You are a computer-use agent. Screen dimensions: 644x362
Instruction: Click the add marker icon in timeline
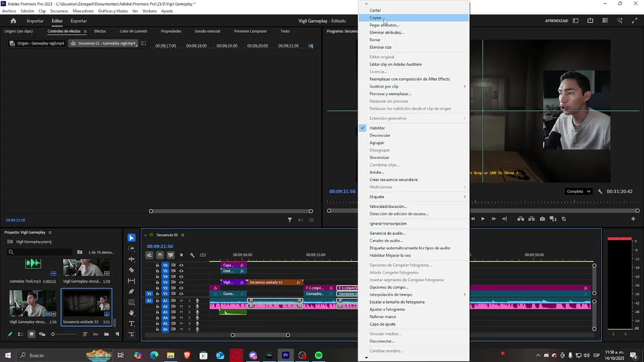click(181, 255)
